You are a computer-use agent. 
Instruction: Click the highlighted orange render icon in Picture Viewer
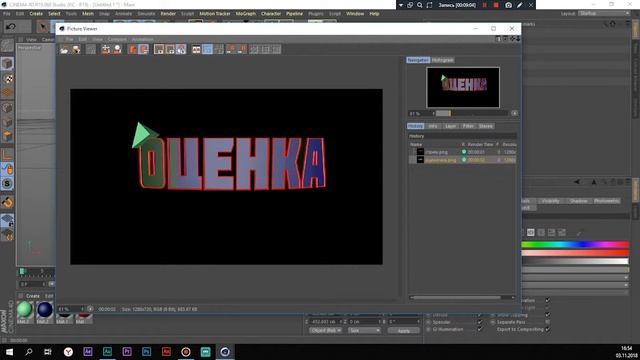tap(143, 50)
